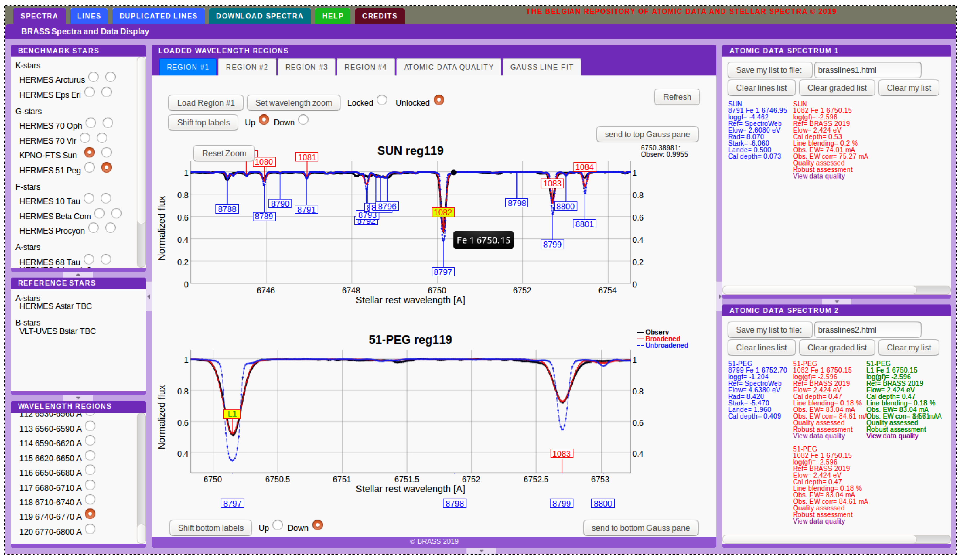Collapse the left panel with the arrow handle
The width and height of the screenshot is (962, 560).
point(149,296)
